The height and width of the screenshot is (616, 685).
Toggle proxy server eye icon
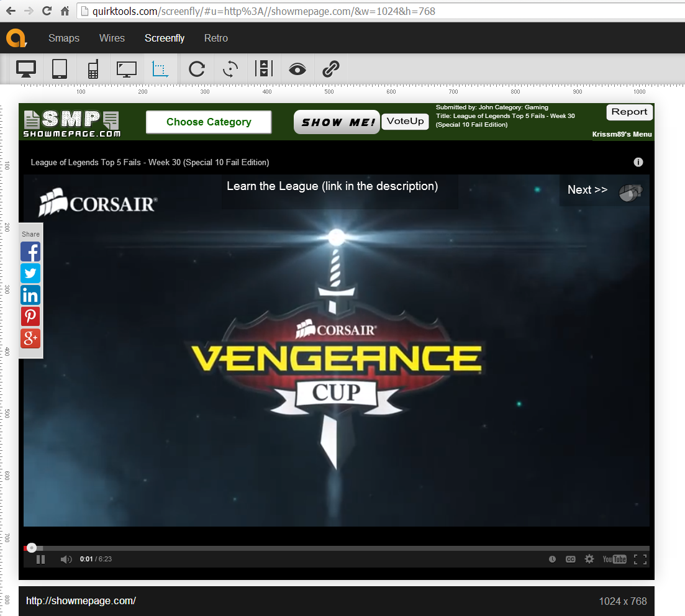[297, 69]
